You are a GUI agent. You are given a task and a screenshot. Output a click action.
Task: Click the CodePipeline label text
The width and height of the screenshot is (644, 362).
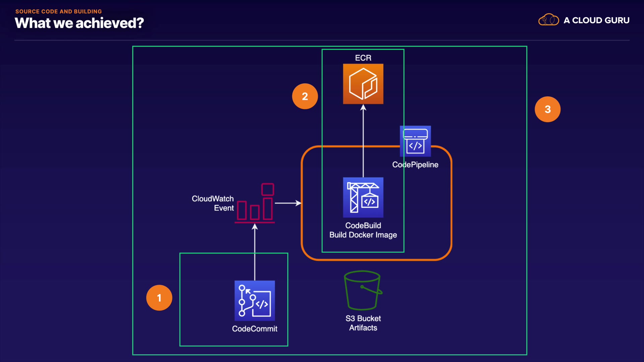(415, 165)
